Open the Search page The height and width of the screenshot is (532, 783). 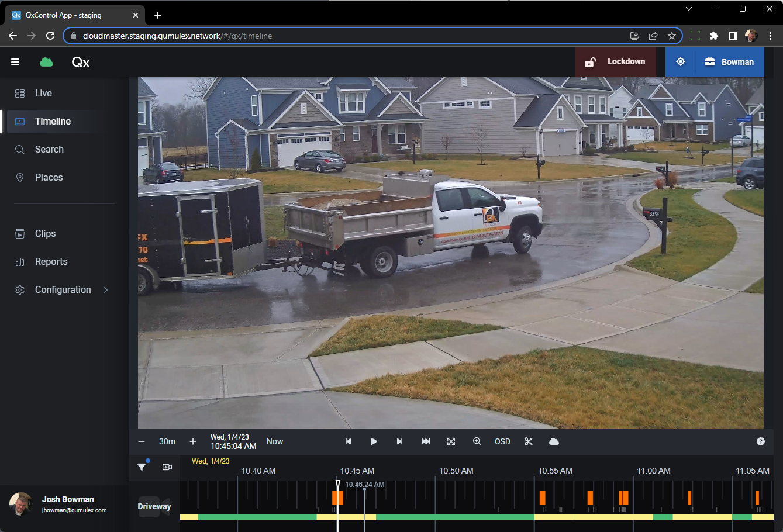coord(49,149)
